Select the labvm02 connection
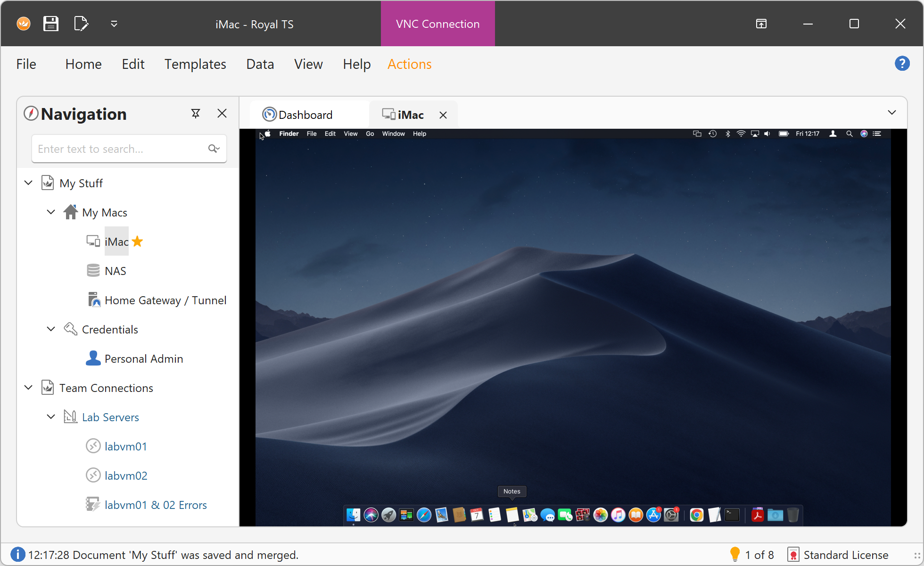924x566 pixels. pyautogui.click(x=125, y=475)
